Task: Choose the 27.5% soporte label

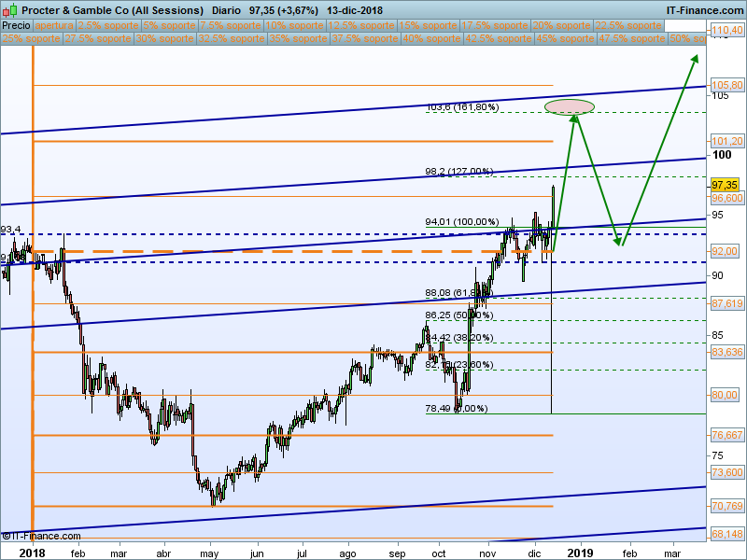Action: tap(98, 38)
